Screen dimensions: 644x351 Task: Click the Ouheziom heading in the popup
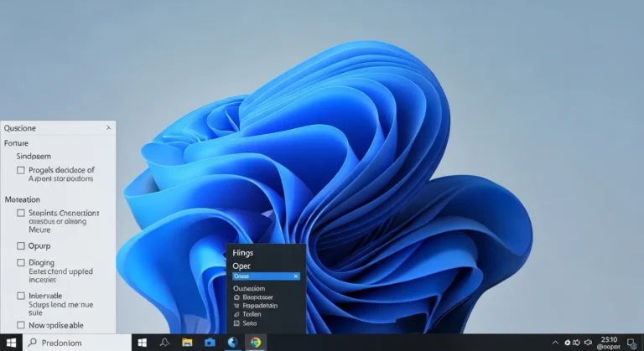pyautogui.click(x=249, y=289)
